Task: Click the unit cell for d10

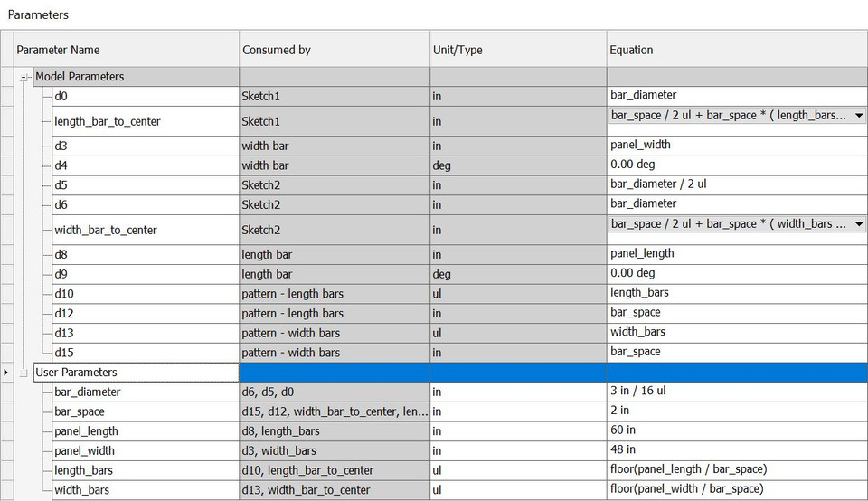Action: pyautogui.click(x=517, y=293)
